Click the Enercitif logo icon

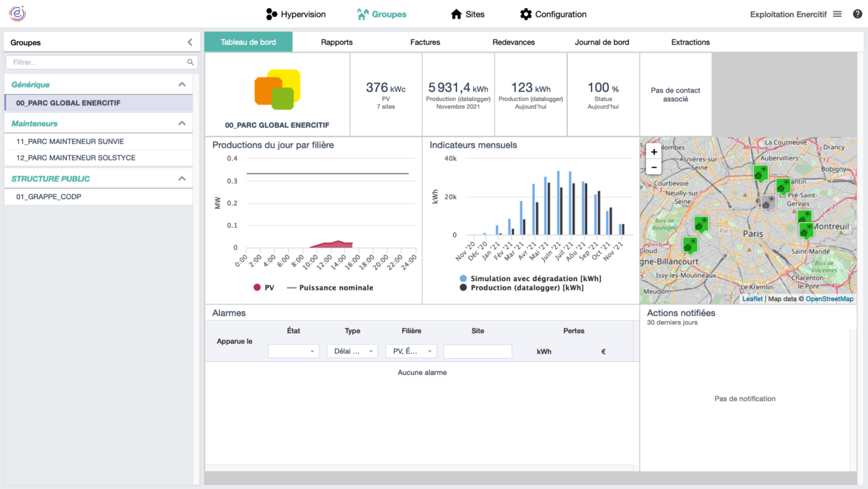(17, 14)
